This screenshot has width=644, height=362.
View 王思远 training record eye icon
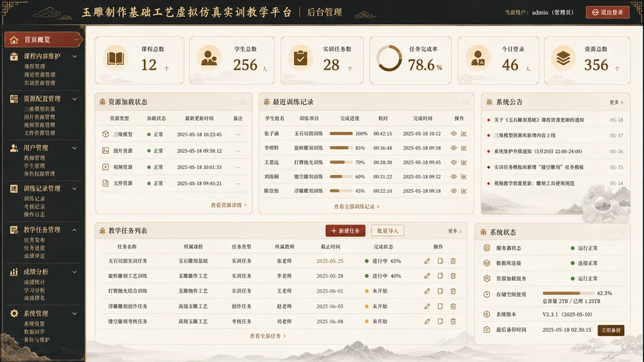454,162
